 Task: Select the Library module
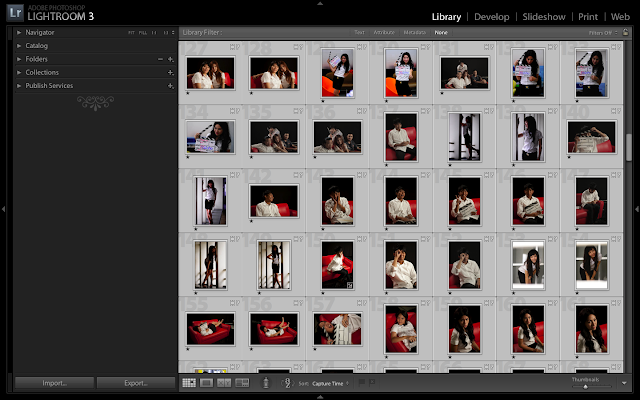[x=446, y=17]
